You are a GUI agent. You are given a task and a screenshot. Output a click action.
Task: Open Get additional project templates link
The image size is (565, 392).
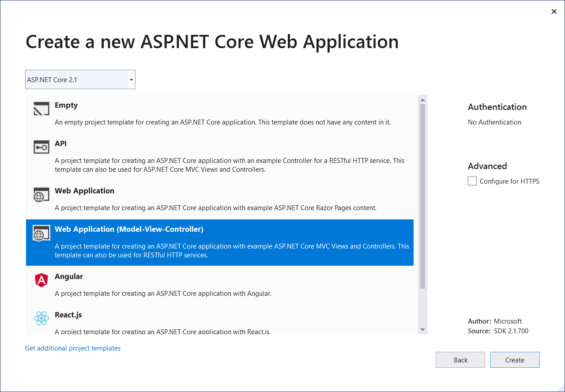(72, 348)
